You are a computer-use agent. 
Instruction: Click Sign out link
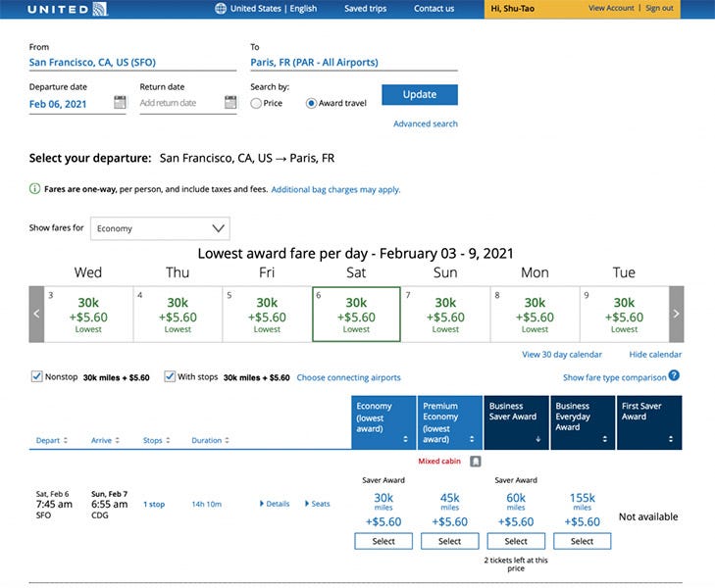(659, 8)
